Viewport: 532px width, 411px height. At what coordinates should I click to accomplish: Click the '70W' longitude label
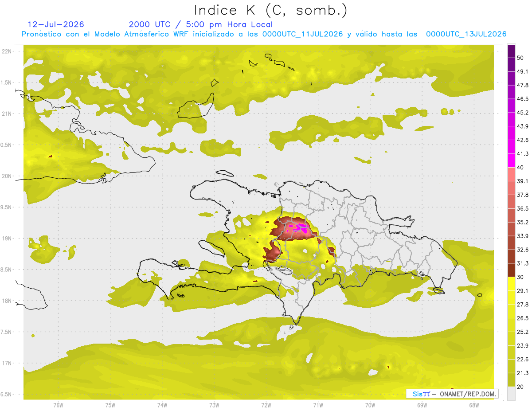(x=370, y=405)
